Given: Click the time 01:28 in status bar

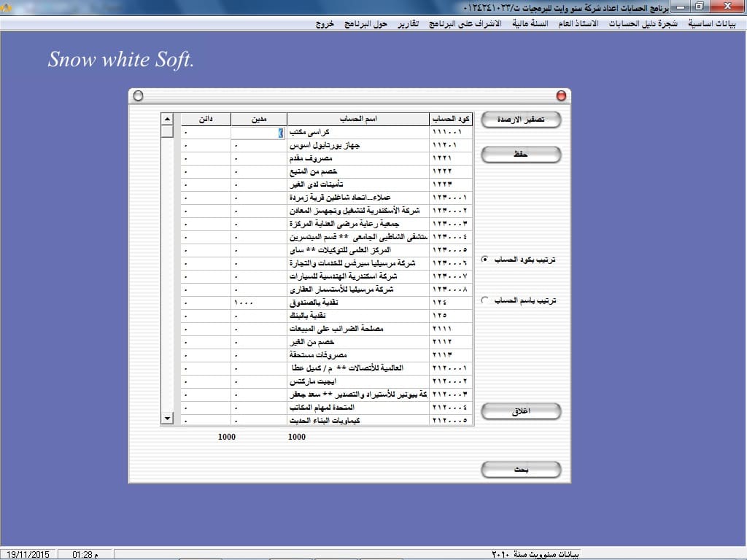Looking at the screenshot, I should (x=85, y=555).
